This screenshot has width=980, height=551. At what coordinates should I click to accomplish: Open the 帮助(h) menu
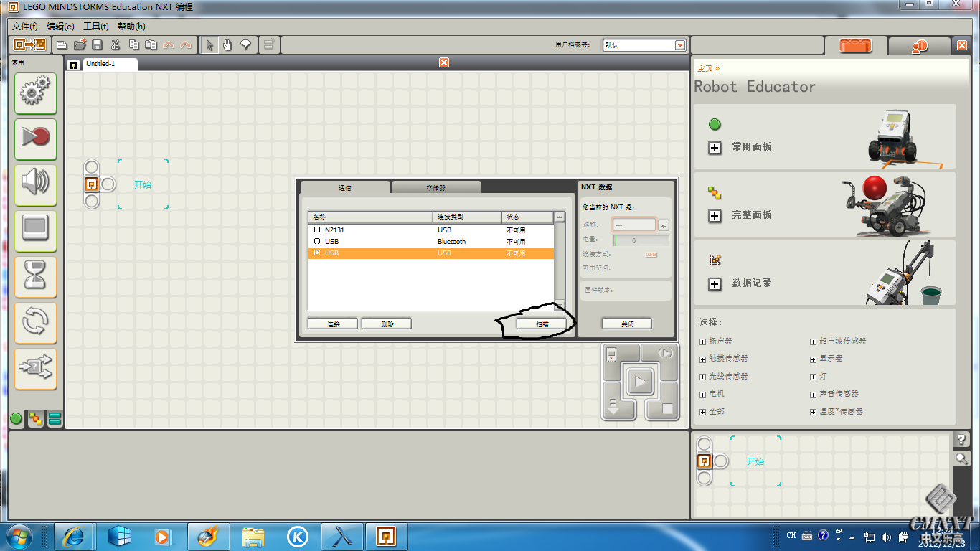[x=131, y=27]
